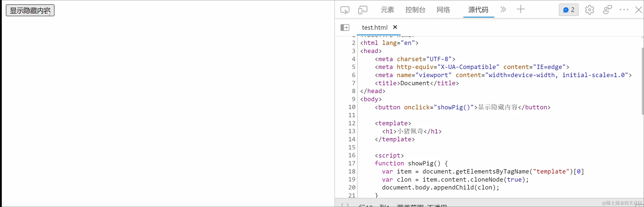Click the </head> tag on line 8
The width and height of the screenshot is (644, 207).
[x=373, y=91]
